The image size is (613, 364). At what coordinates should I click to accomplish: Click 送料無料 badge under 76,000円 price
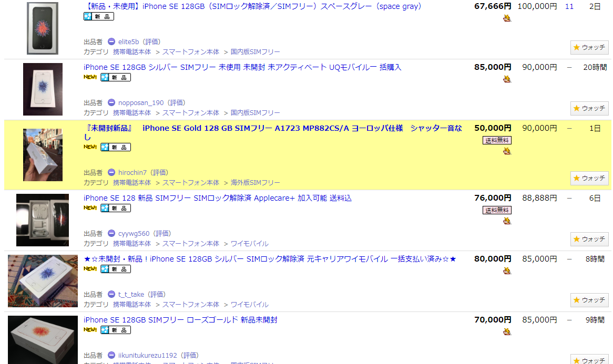point(497,210)
